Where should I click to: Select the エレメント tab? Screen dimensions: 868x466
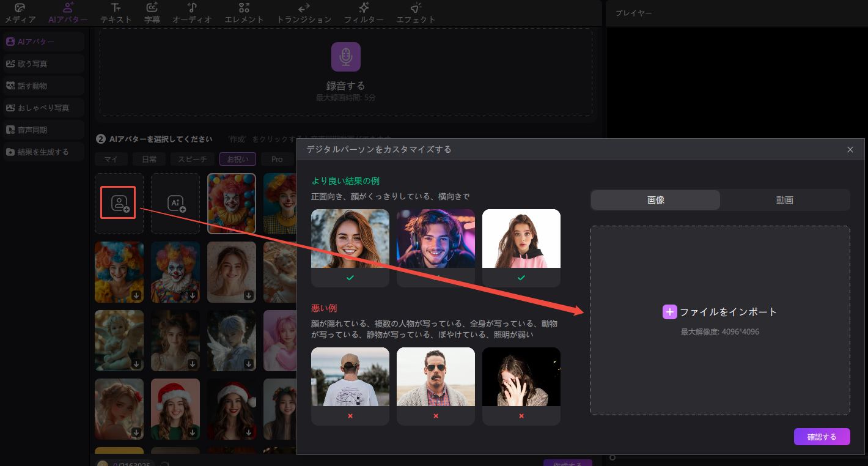tap(244, 13)
